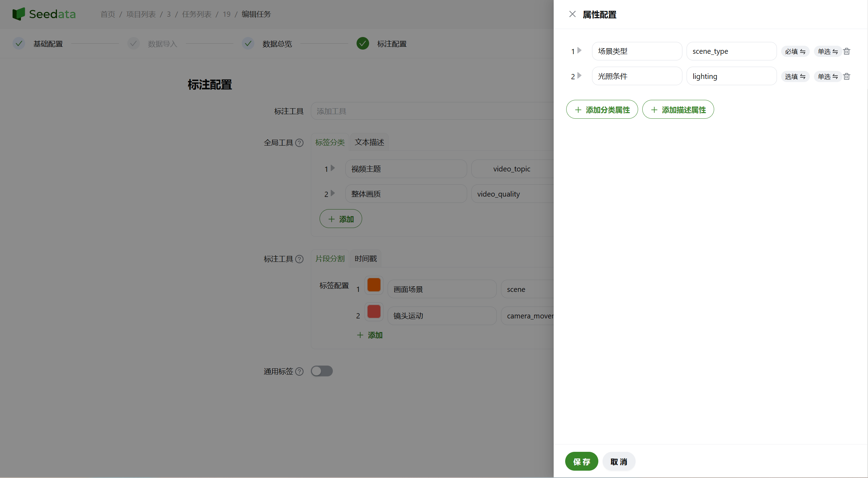Switch 单选 mode for the lighting row
The width and height of the screenshot is (868, 478).
tap(828, 76)
